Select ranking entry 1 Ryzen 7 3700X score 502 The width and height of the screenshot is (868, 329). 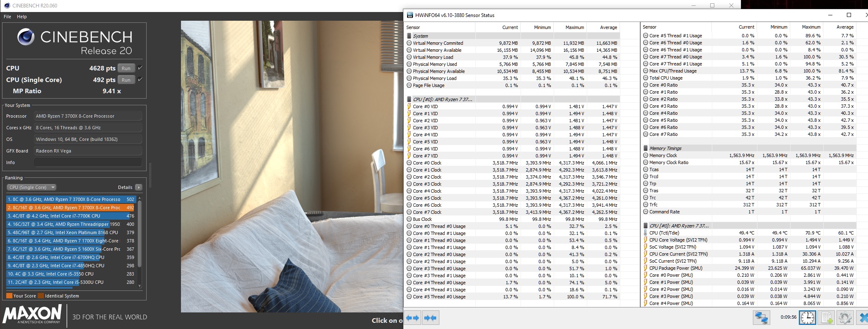click(71, 199)
